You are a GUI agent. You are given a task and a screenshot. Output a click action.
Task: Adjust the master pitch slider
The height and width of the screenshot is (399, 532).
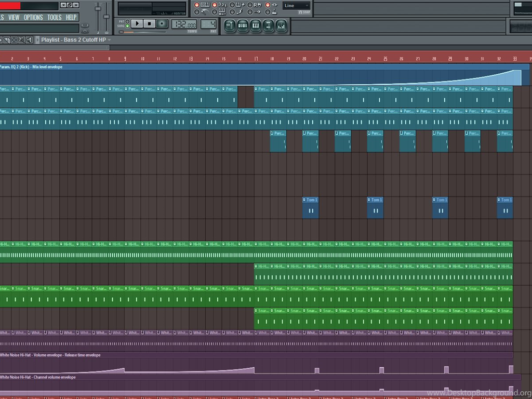[x=106, y=18]
